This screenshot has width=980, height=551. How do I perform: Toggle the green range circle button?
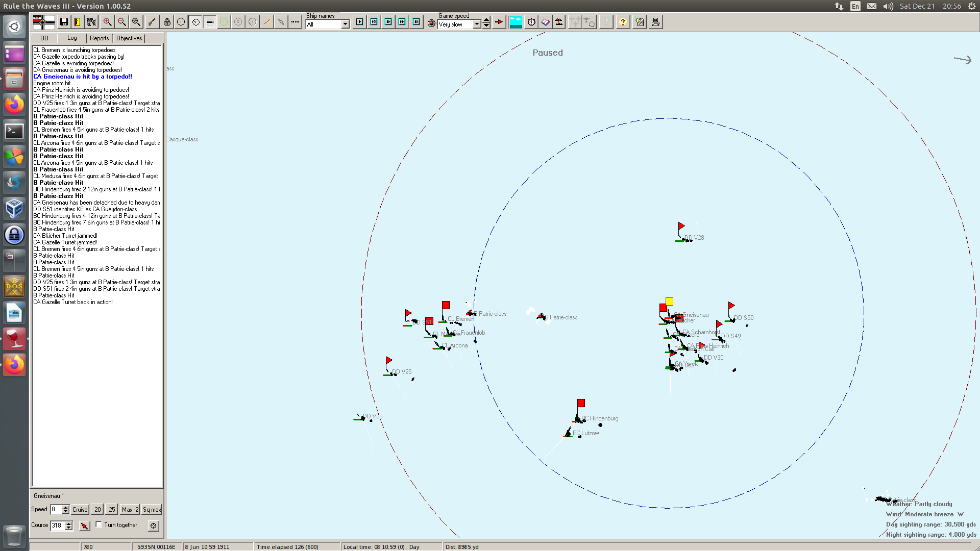point(224,22)
